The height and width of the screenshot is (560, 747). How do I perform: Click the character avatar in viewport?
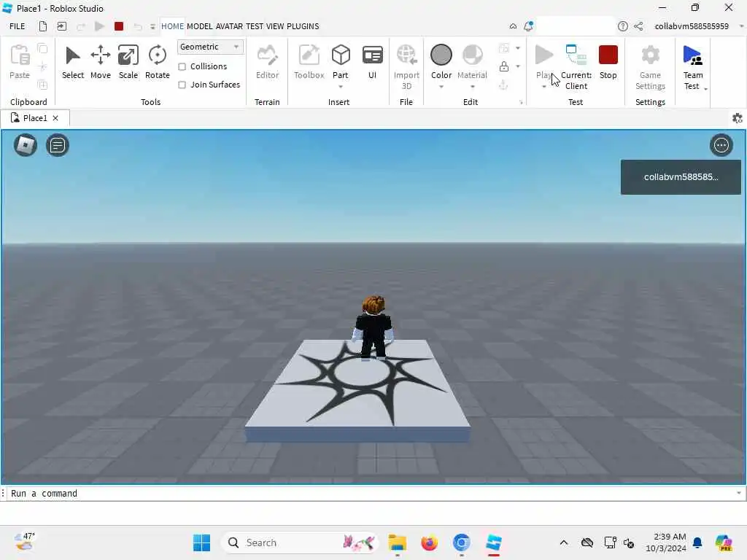tap(373, 327)
